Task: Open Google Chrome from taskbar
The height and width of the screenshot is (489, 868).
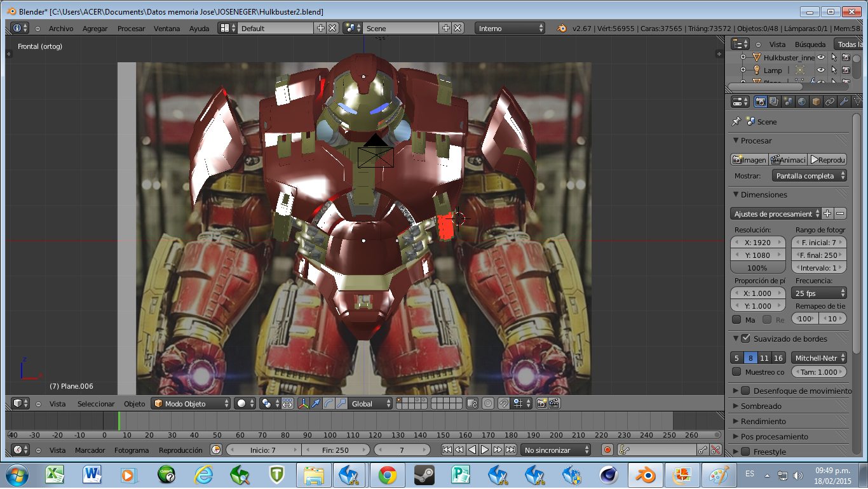Action: (x=388, y=474)
